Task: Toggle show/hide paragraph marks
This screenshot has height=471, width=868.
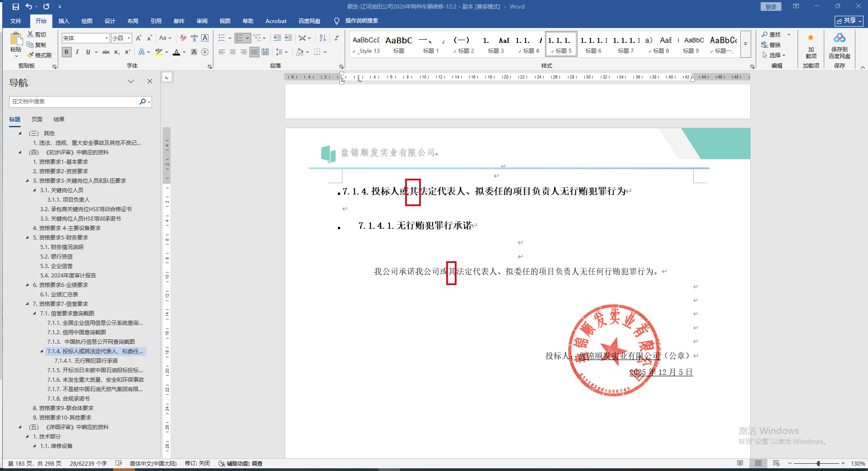Action: point(337,38)
